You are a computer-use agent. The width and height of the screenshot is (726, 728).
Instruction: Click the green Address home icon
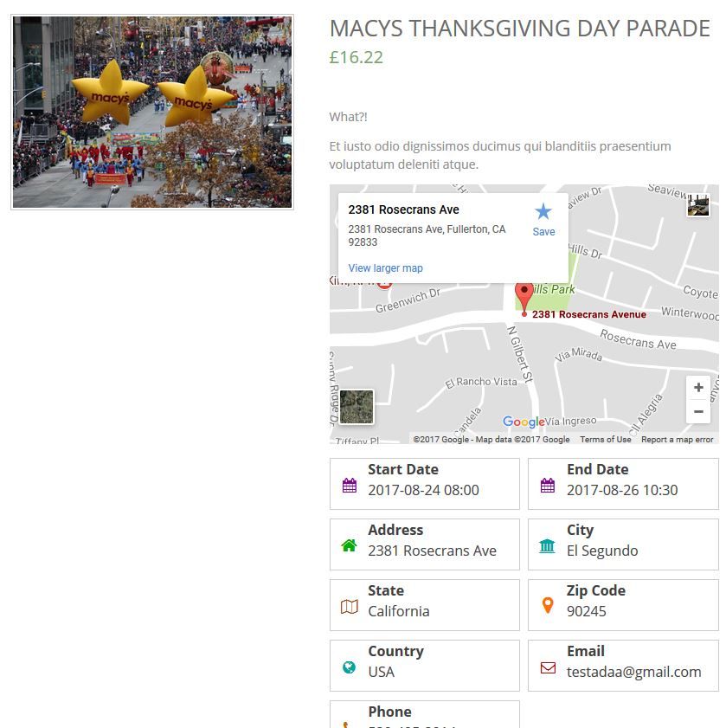[350, 545]
